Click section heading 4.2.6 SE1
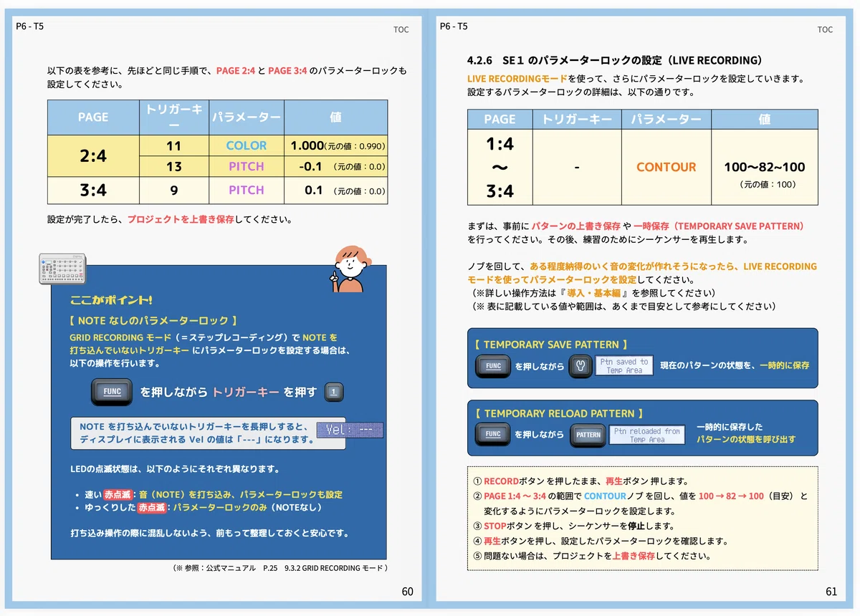 [x=614, y=60]
